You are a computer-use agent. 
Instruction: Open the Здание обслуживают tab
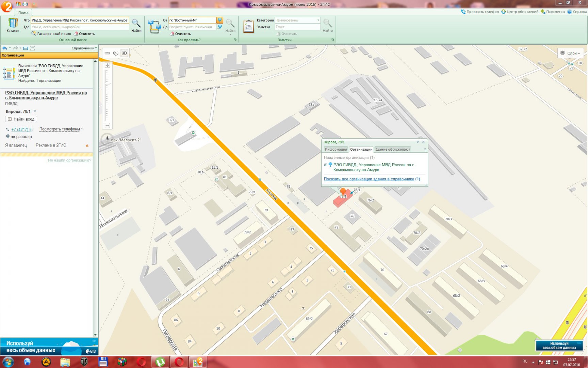tap(392, 149)
